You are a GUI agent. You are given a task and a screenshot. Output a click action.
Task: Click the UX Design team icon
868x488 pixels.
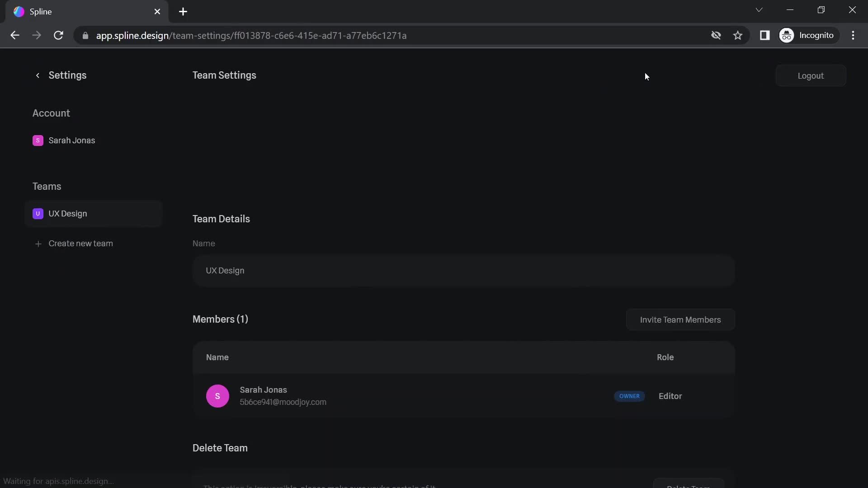[38, 213]
